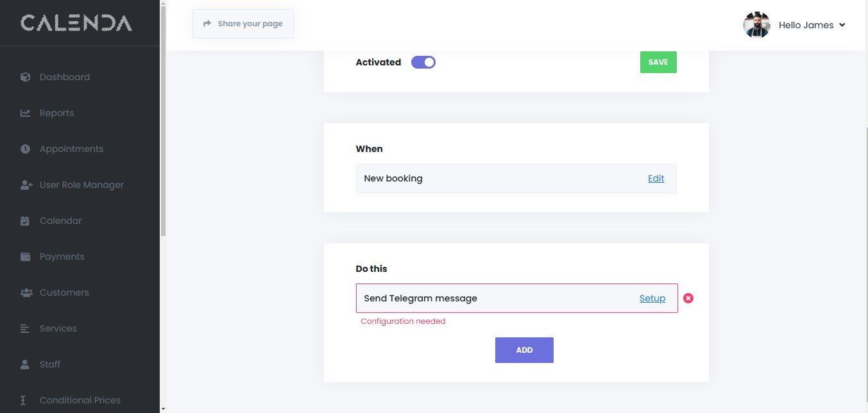
Task: Toggle the Activated switch off
Action: (x=423, y=62)
